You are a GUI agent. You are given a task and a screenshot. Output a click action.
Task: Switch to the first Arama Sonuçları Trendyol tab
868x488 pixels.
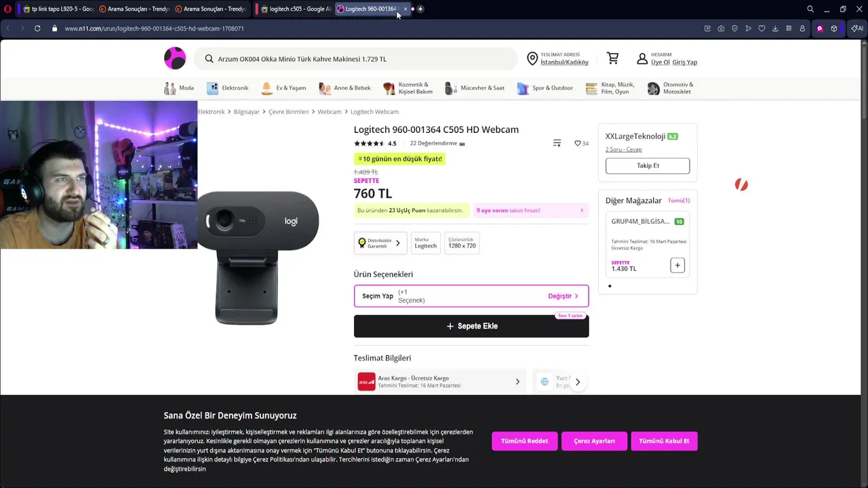click(x=134, y=9)
